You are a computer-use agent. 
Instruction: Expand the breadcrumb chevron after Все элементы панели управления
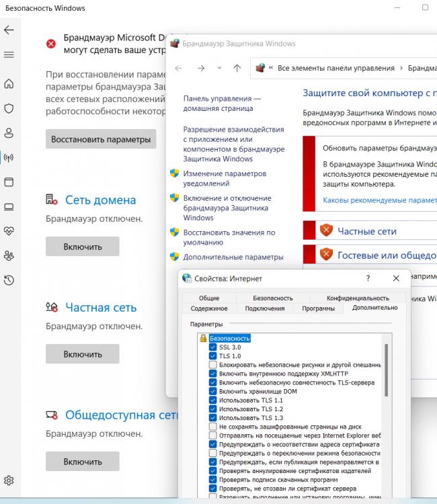(401, 68)
